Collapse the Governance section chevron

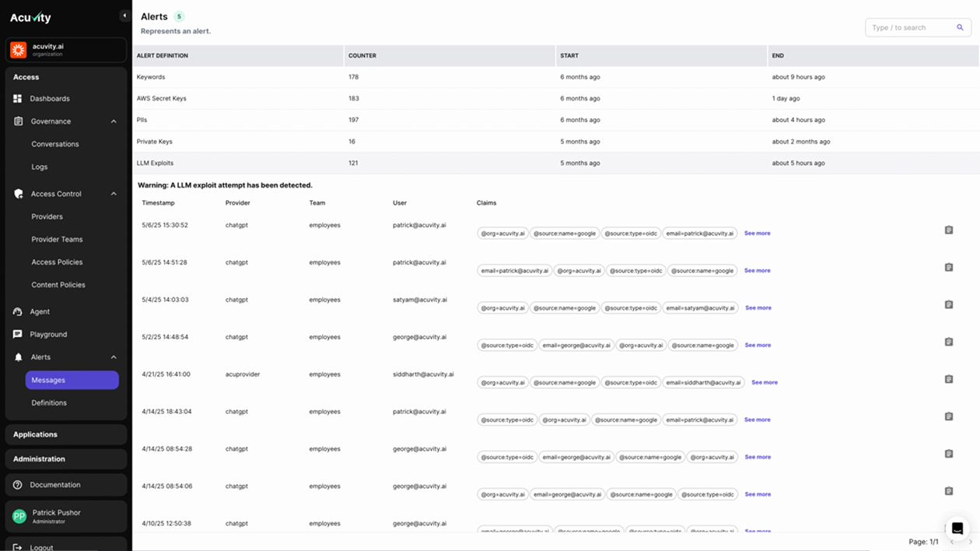[x=114, y=121]
